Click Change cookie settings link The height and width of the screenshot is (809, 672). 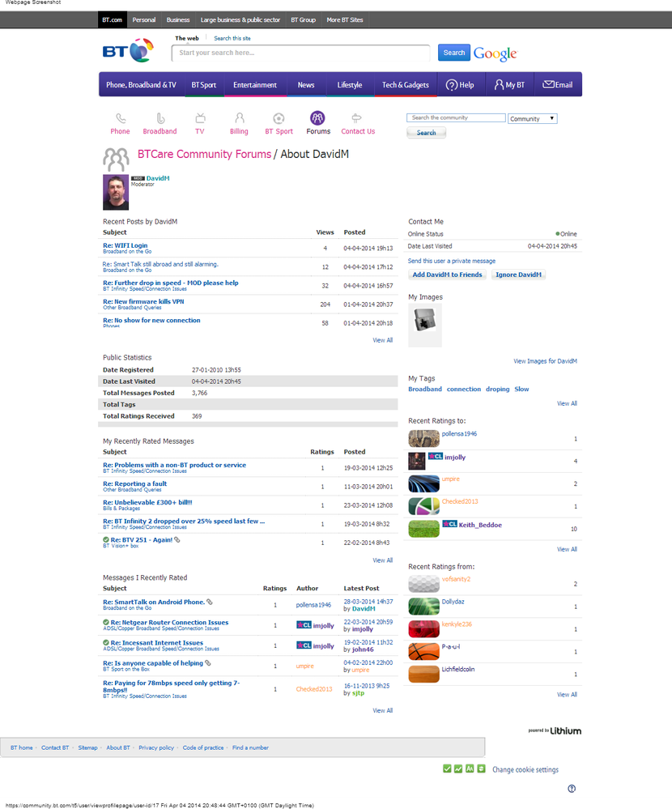[525, 770]
